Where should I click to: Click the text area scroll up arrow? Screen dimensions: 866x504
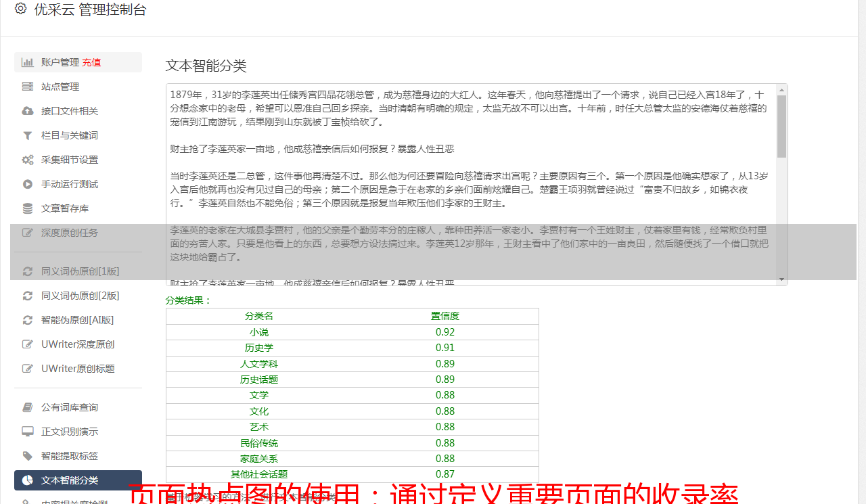pos(782,90)
